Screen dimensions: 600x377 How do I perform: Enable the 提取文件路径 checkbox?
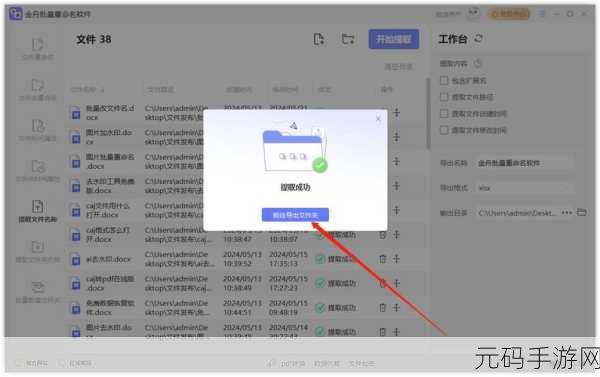pyautogui.click(x=444, y=97)
